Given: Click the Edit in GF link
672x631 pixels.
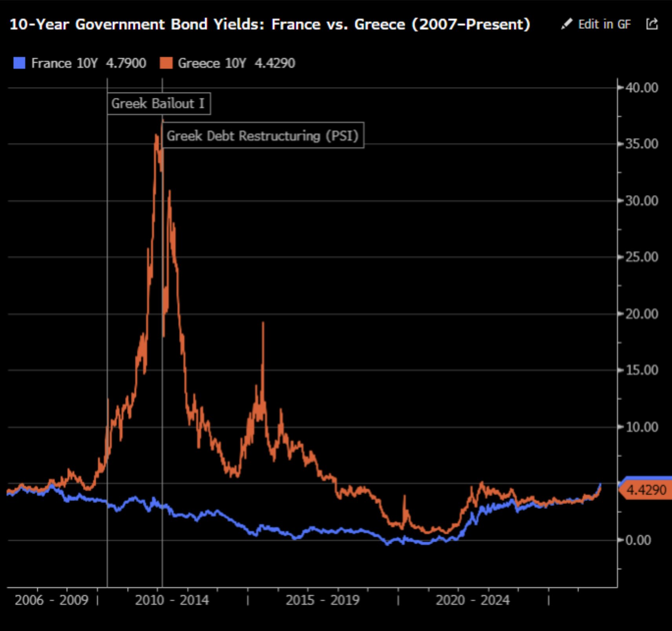Looking at the screenshot, I should pos(604,24).
